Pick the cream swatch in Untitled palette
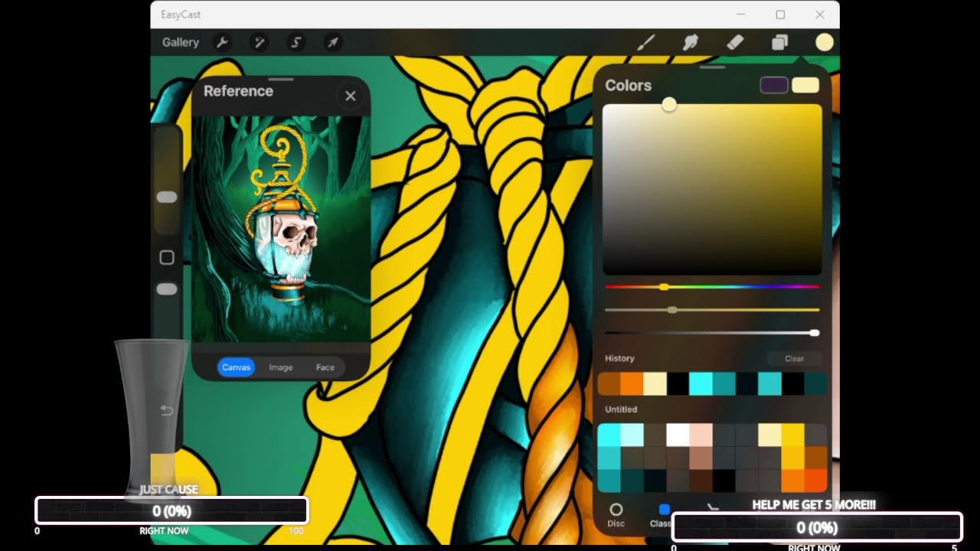Viewport: 980px width, 551px height. click(x=769, y=435)
